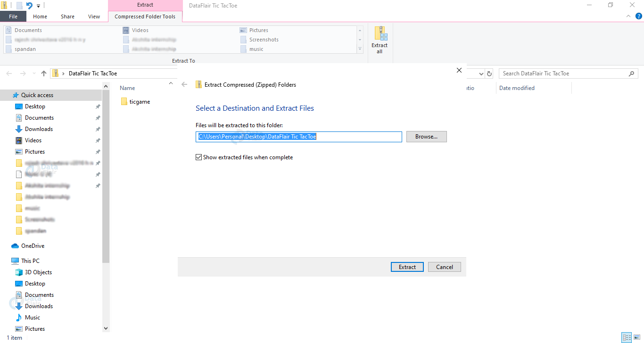Screen dimensions: 644x343
Task: Select music destination in Extract To gallery
Action: point(252,49)
